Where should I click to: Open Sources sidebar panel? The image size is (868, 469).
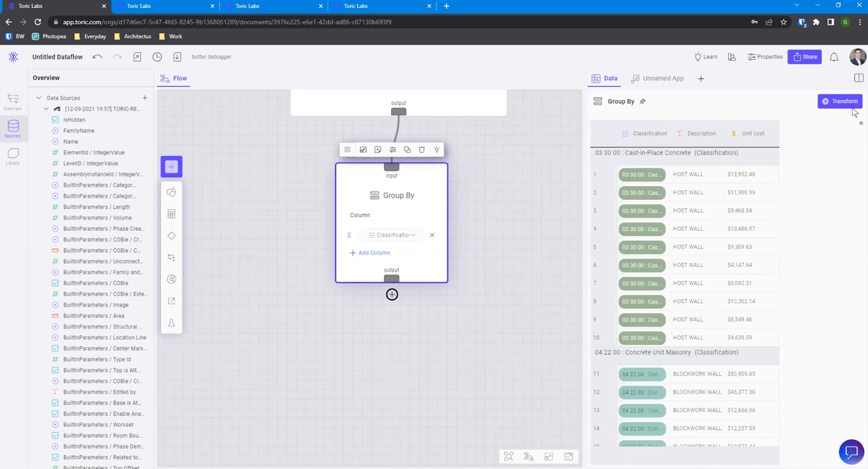click(13, 129)
